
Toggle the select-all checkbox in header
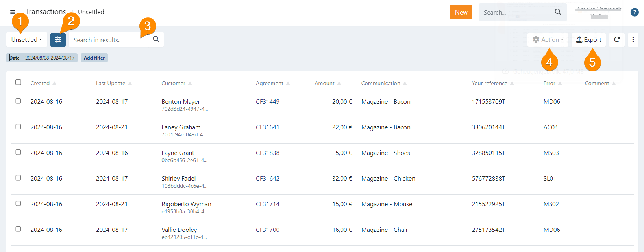coord(18,82)
